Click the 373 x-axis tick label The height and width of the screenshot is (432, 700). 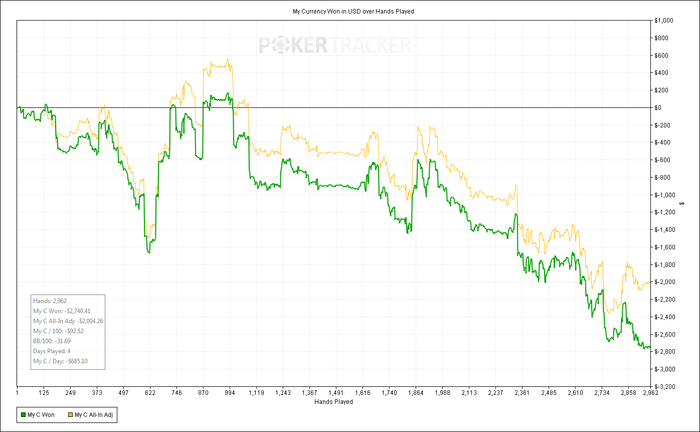tap(97, 393)
